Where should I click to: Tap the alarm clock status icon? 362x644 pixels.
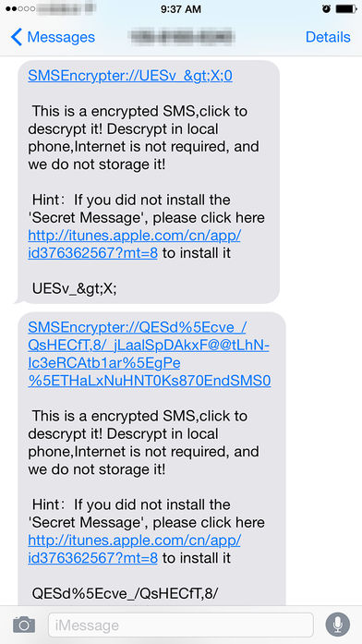coord(326,8)
